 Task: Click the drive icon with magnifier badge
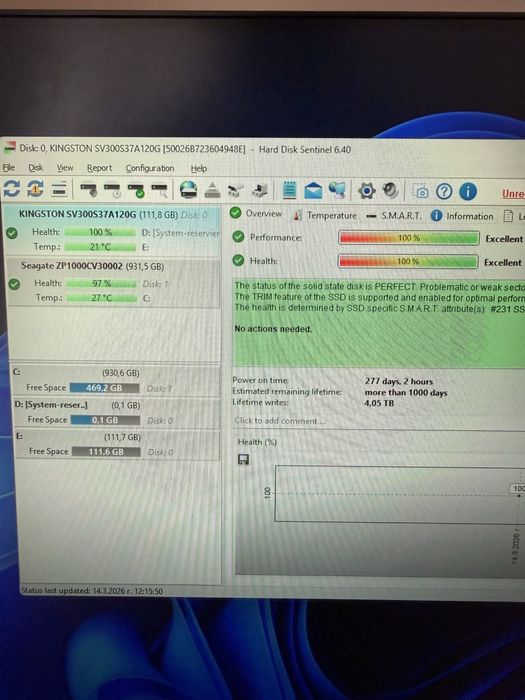tap(159, 191)
